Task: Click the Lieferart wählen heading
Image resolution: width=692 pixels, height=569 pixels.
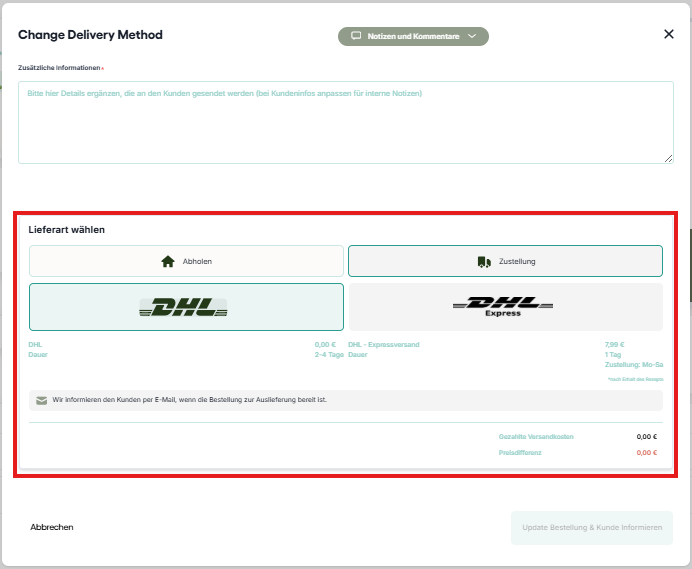Action: [67, 230]
